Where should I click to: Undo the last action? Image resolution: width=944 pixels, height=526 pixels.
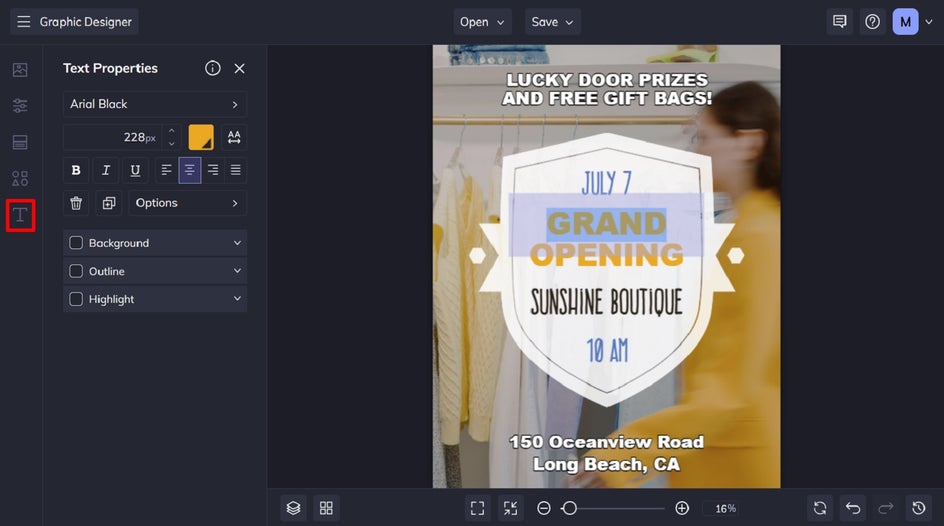point(853,509)
